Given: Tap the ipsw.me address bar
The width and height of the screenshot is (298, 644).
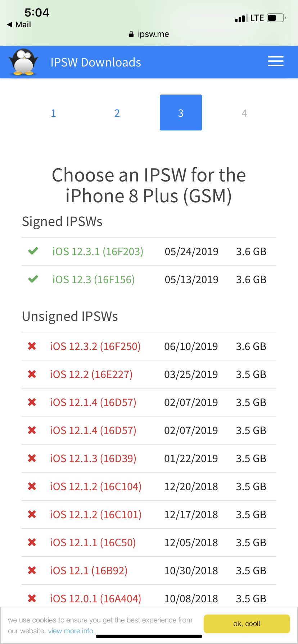Looking at the screenshot, I should [x=149, y=34].
